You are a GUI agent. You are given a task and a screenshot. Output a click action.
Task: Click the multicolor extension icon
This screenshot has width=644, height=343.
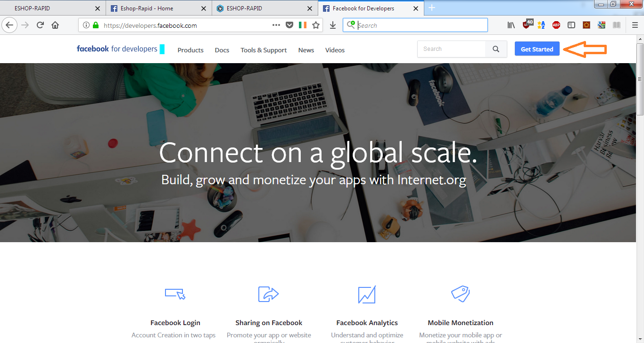tap(602, 25)
